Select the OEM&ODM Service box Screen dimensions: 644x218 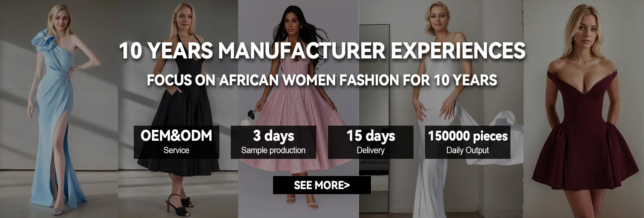click(176, 142)
